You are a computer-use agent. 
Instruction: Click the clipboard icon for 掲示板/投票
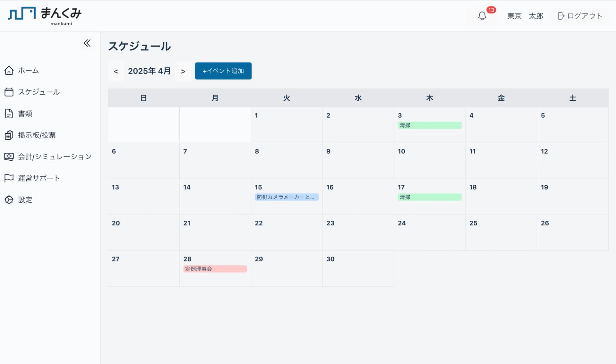9,135
